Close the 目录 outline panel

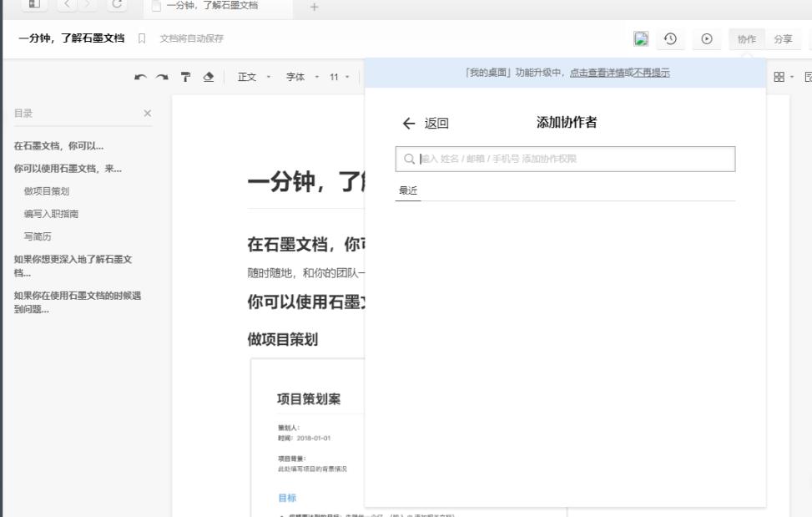coord(148,113)
